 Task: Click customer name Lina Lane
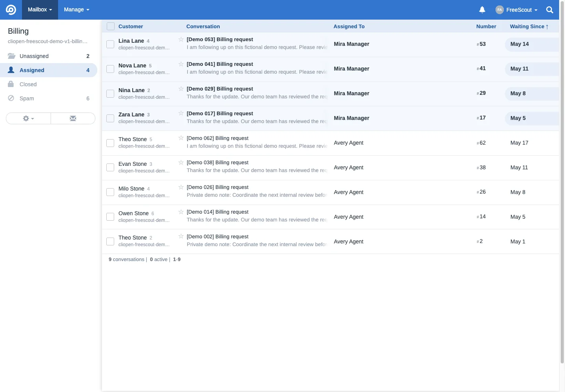click(x=131, y=41)
